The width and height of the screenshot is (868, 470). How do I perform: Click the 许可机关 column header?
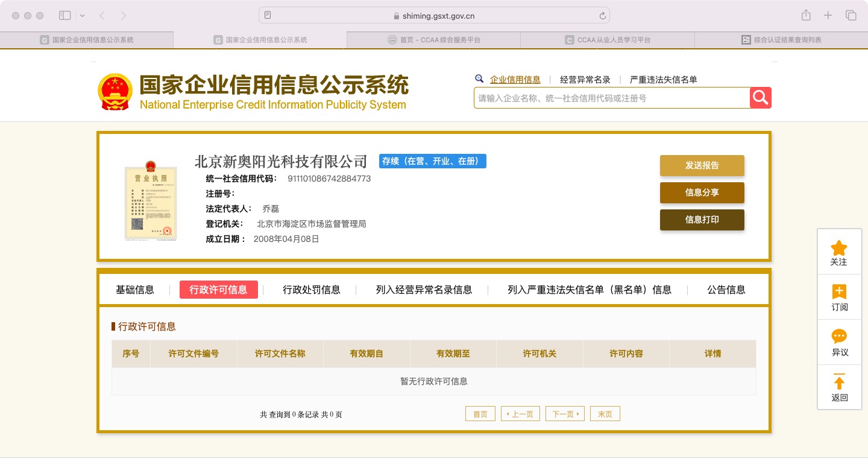click(x=539, y=354)
